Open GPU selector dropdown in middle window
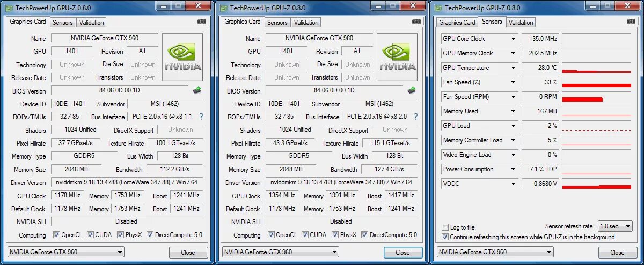 point(280,252)
